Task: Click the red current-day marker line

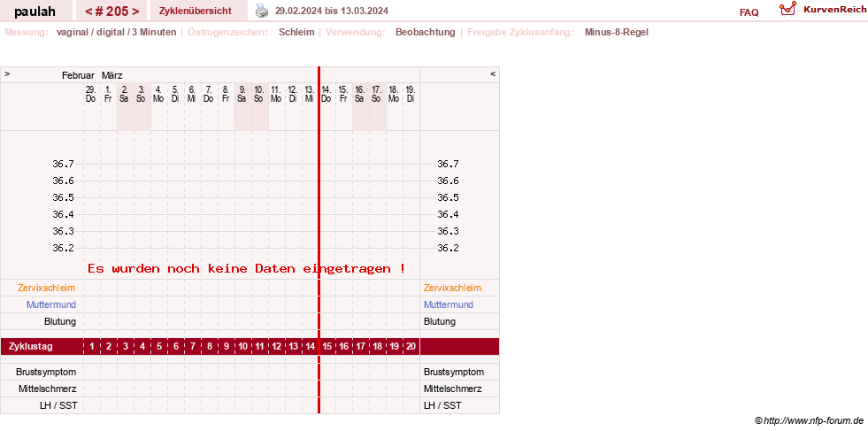Action: 319,240
